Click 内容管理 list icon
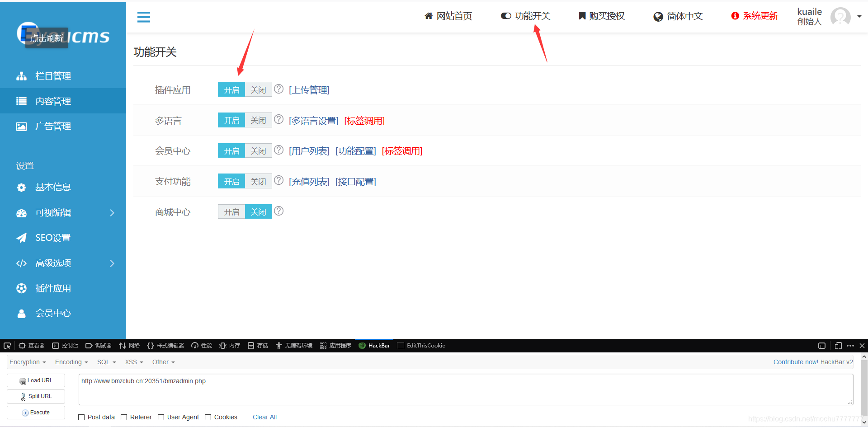The width and height of the screenshot is (868, 427). (x=21, y=101)
